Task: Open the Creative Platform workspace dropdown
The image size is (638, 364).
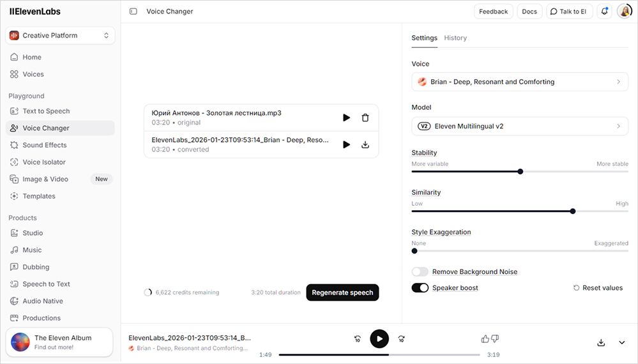Action: pos(60,36)
